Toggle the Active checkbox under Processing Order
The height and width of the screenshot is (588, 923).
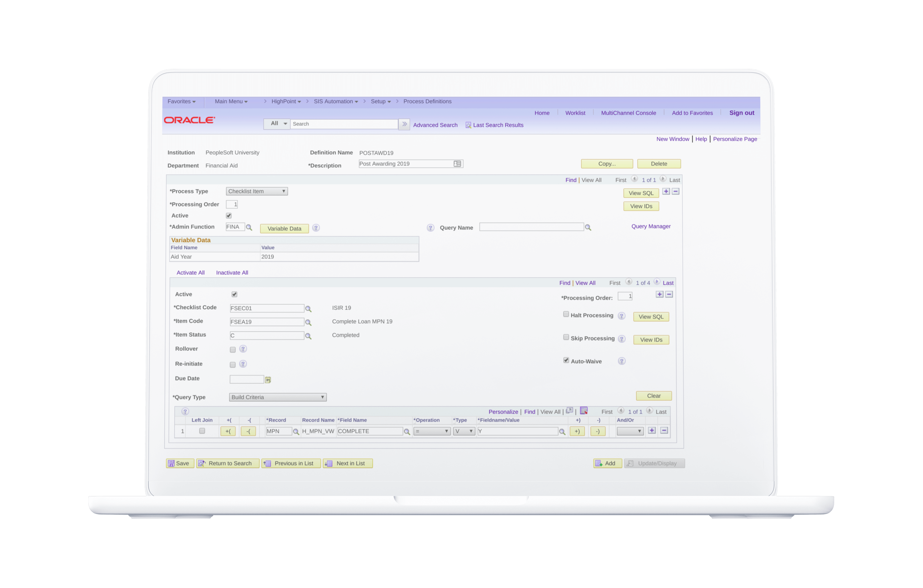pos(229,216)
